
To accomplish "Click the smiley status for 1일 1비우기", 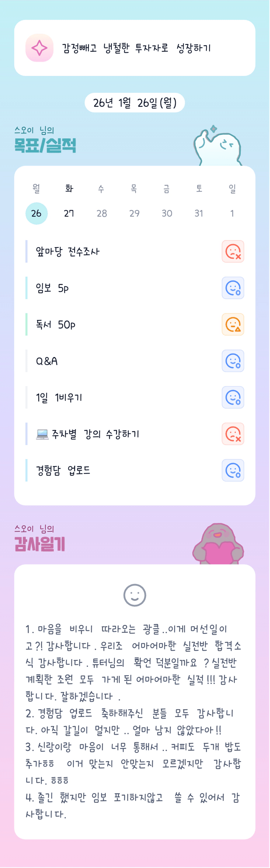I will tap(233, 397).
